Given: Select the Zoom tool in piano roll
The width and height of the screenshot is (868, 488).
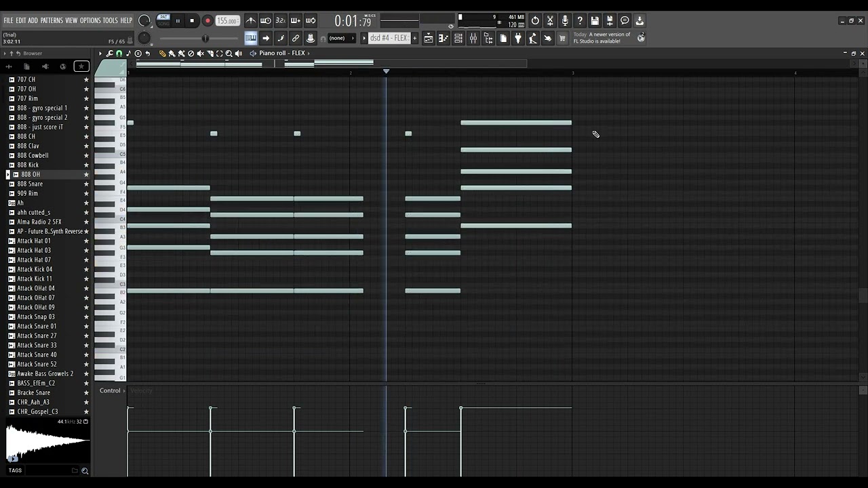Looking at the screenshot, I should pos(229,54).
